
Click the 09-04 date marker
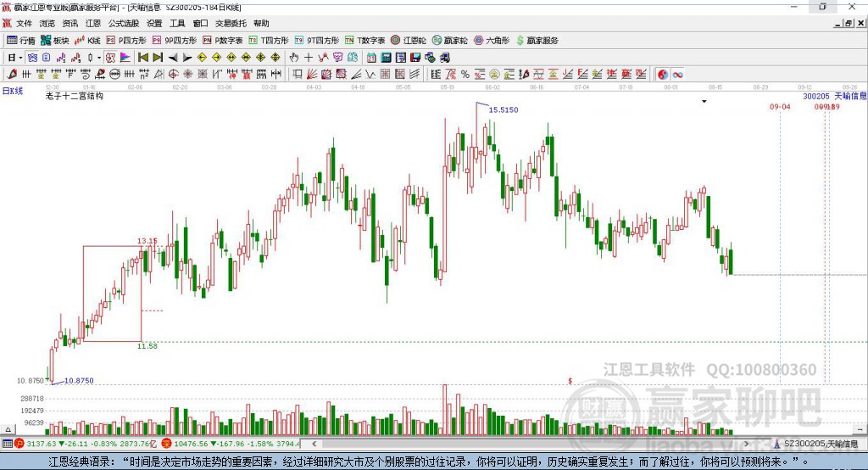pyautogui.click(x=780, y=106)
